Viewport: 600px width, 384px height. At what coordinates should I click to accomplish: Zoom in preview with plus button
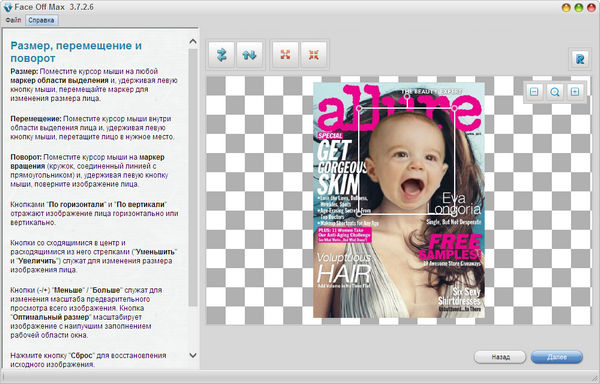[575, 92]
